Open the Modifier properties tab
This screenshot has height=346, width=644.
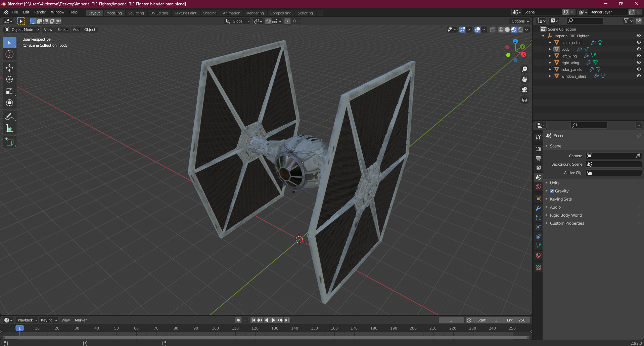click(538, 208)
